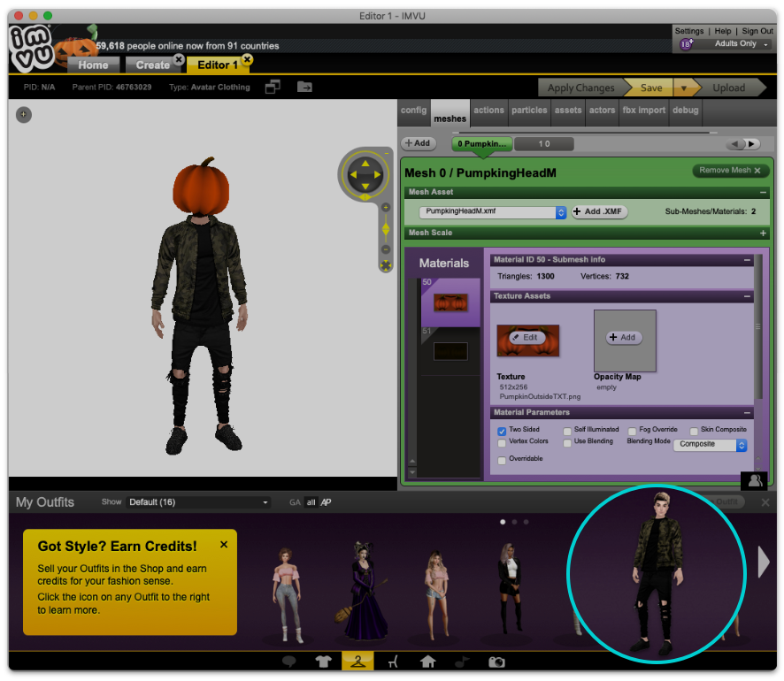This screenshot has height=681, width=784.
Task: Click the Add .XMF button
Action: [599, 212]
